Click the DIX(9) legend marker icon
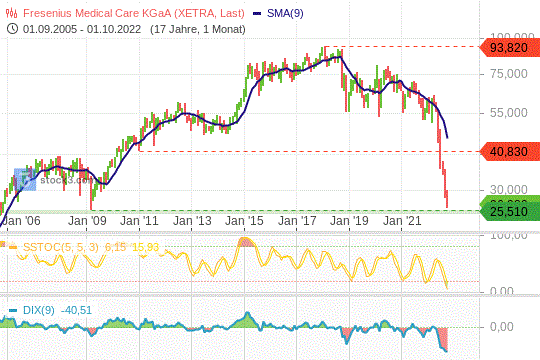The image size is (540, 360). coord(13,310)
